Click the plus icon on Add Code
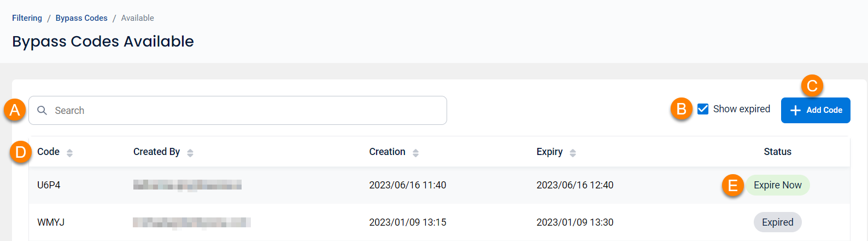The width and height of the screenshot is (868, 241). click(796, 110)
